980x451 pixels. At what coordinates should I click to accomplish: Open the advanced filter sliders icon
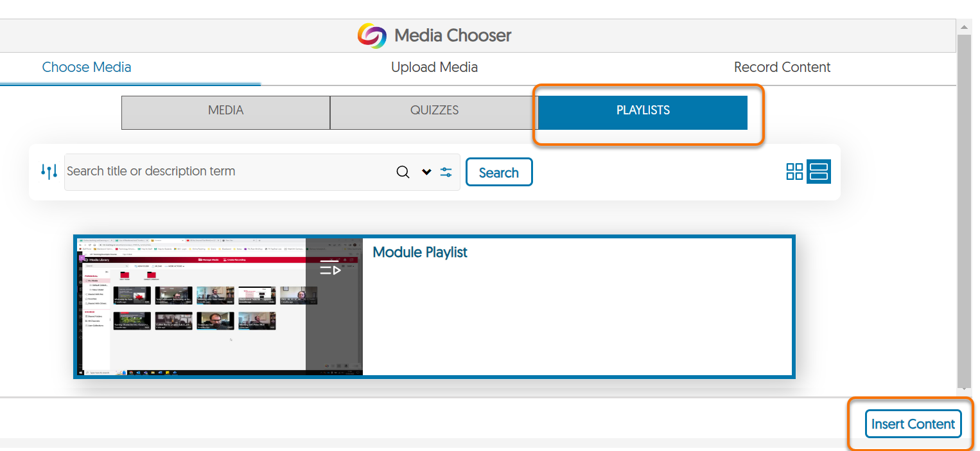(x=446, y=172)
